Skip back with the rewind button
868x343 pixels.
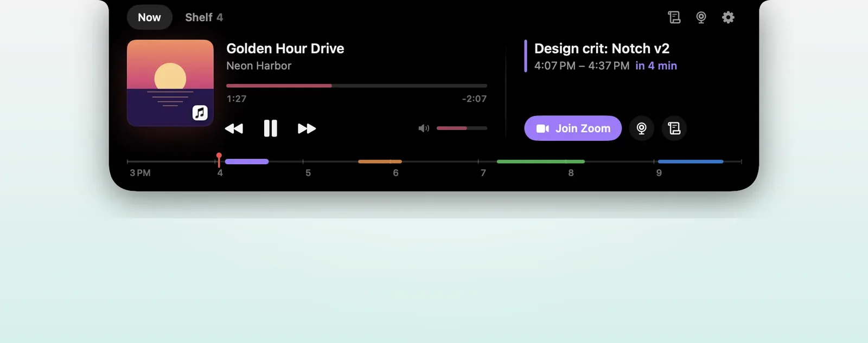pyautogui.click(x=234, y=128)
